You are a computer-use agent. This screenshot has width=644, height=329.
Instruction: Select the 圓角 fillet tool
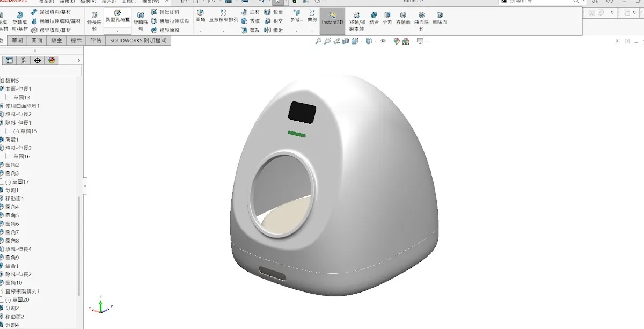point(200,16)
